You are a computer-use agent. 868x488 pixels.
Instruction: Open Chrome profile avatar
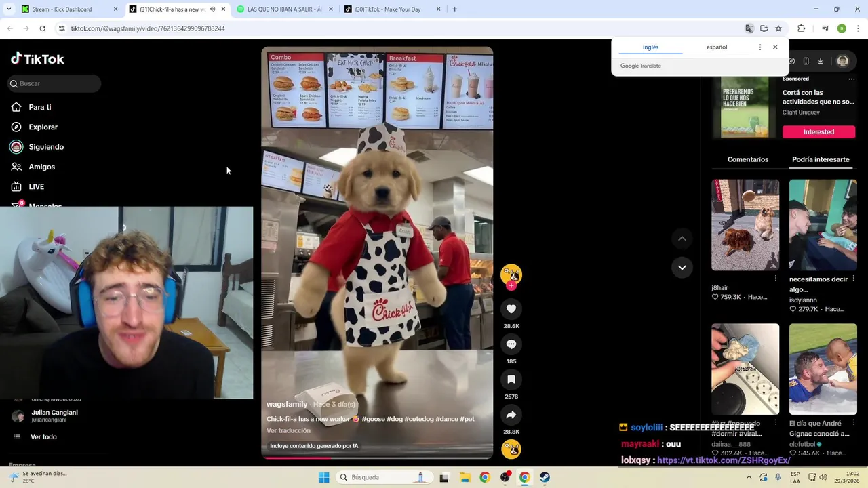[x=842, y=28]
